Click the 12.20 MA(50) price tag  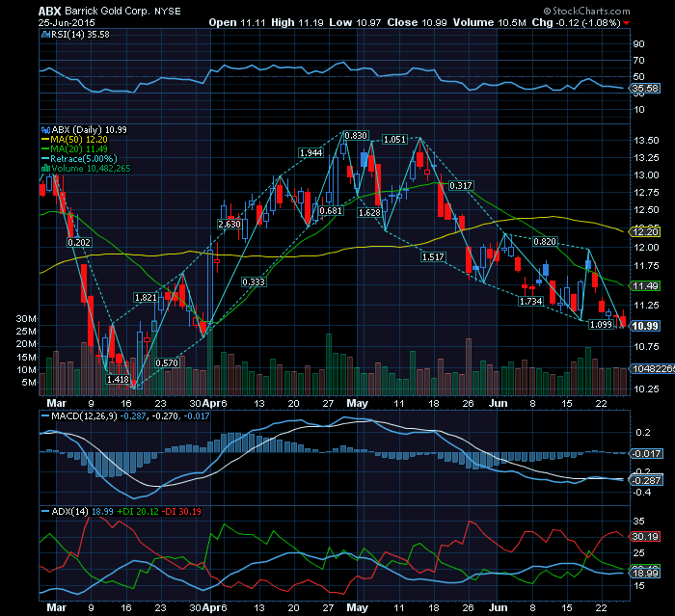pos(645,232)
